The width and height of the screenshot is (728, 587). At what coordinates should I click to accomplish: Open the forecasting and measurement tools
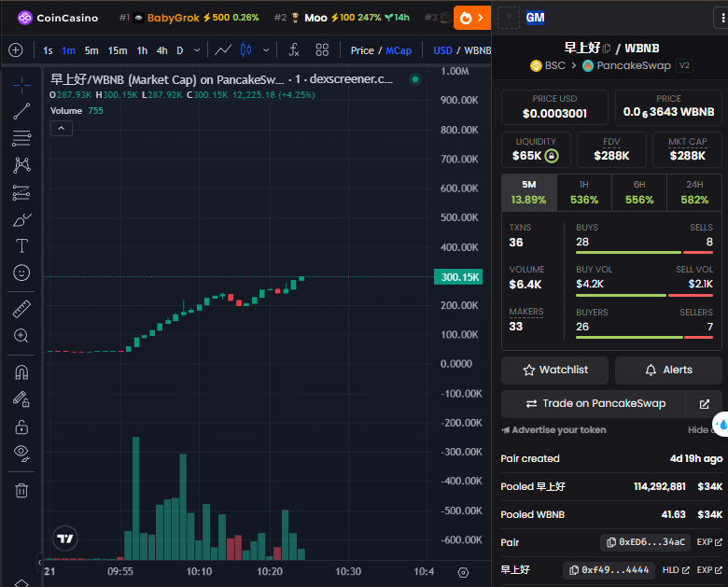(21, 192)
